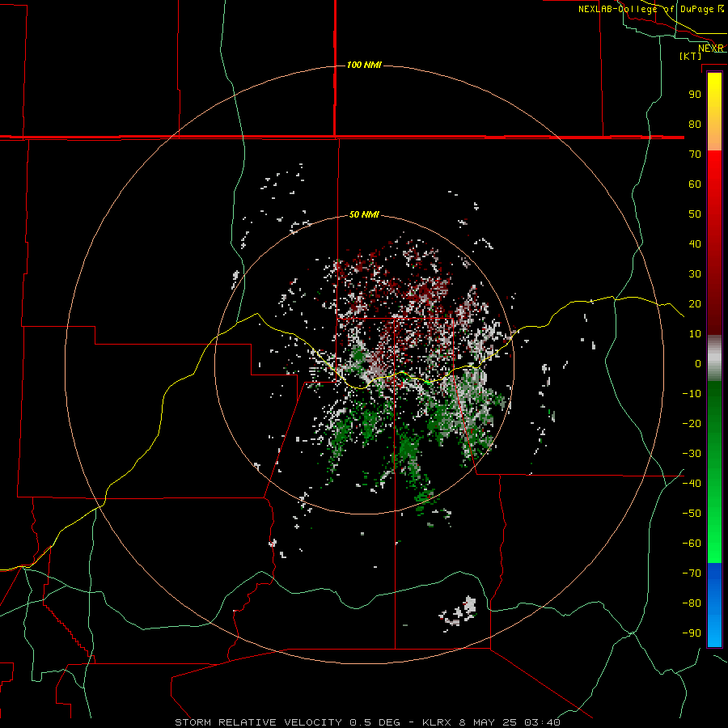This screenshot has height=728, width=728.
Task: Click the [KT] units label
Action: tap(691, 56)
